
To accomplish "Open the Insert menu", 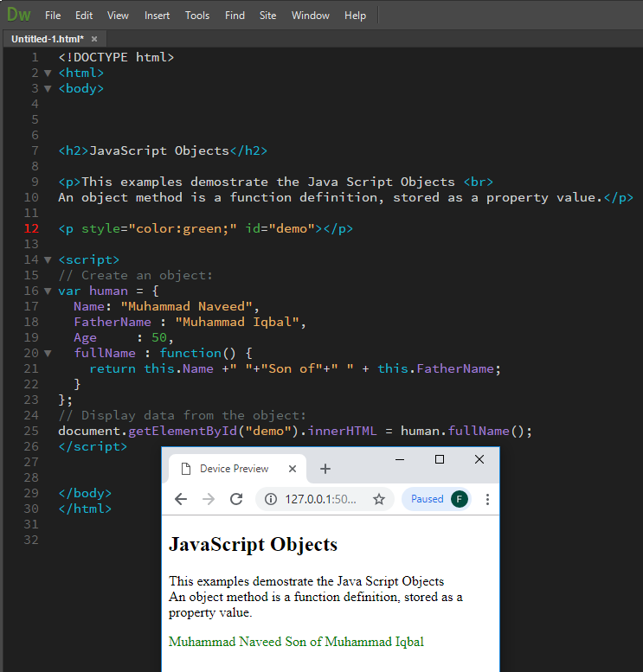I will coord(157,16).
